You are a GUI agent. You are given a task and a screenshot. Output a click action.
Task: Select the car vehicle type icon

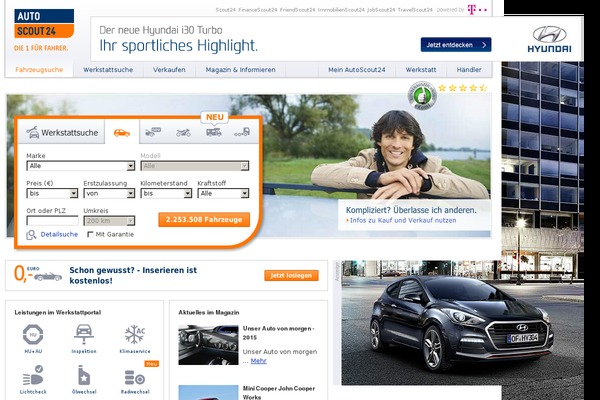click(121, 132)
